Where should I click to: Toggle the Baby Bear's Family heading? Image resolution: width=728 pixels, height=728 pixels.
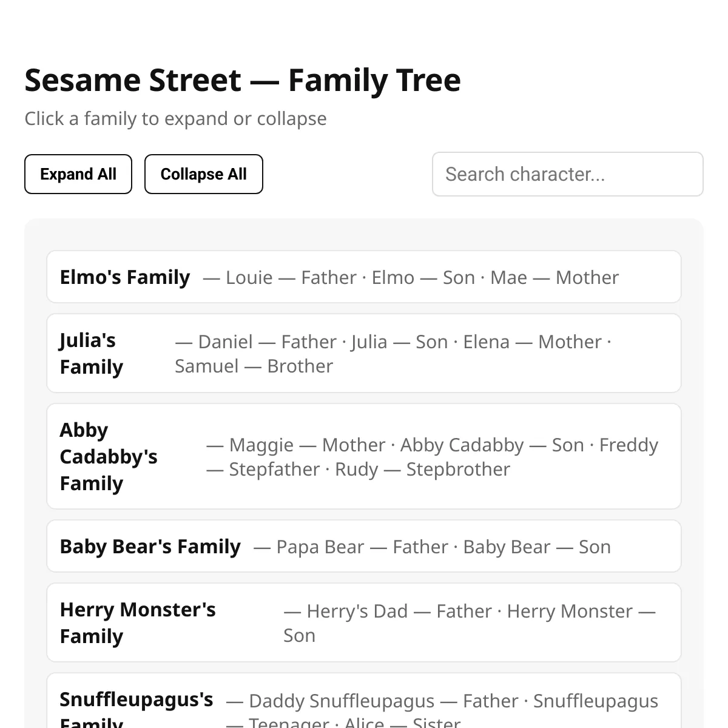(150, 547)
